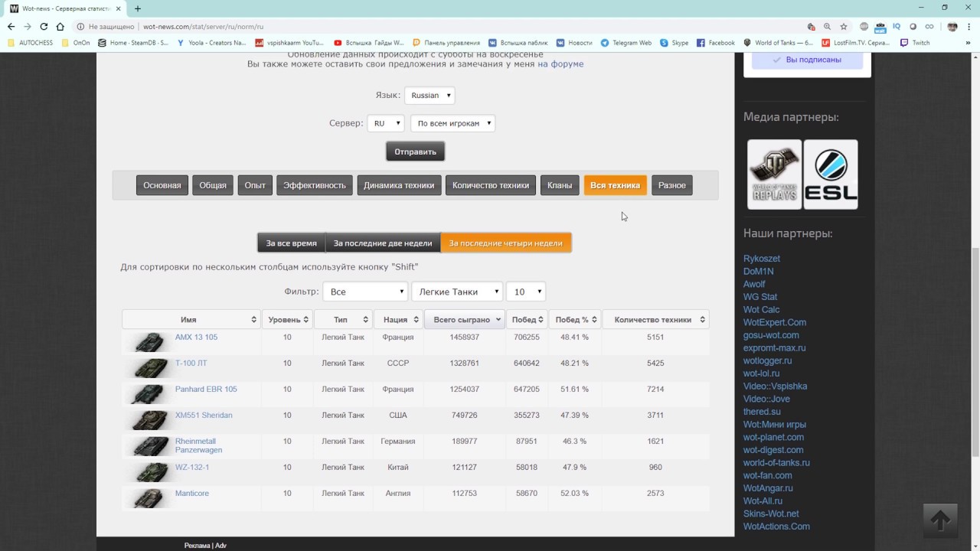Click the browser address bar URL

point(203,26)
